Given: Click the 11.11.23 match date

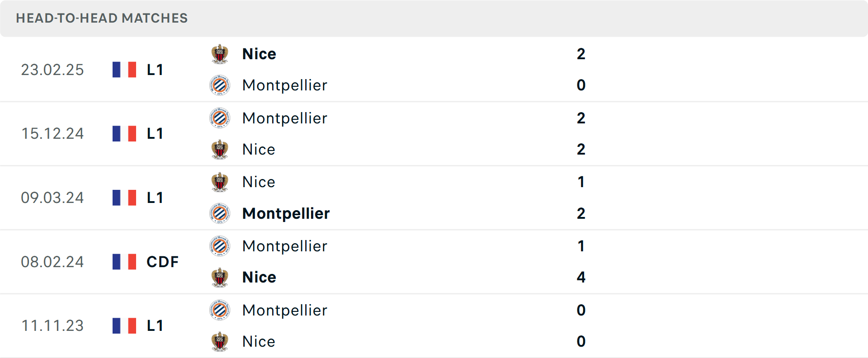Looking at the screenshot, I should [52, 325].
